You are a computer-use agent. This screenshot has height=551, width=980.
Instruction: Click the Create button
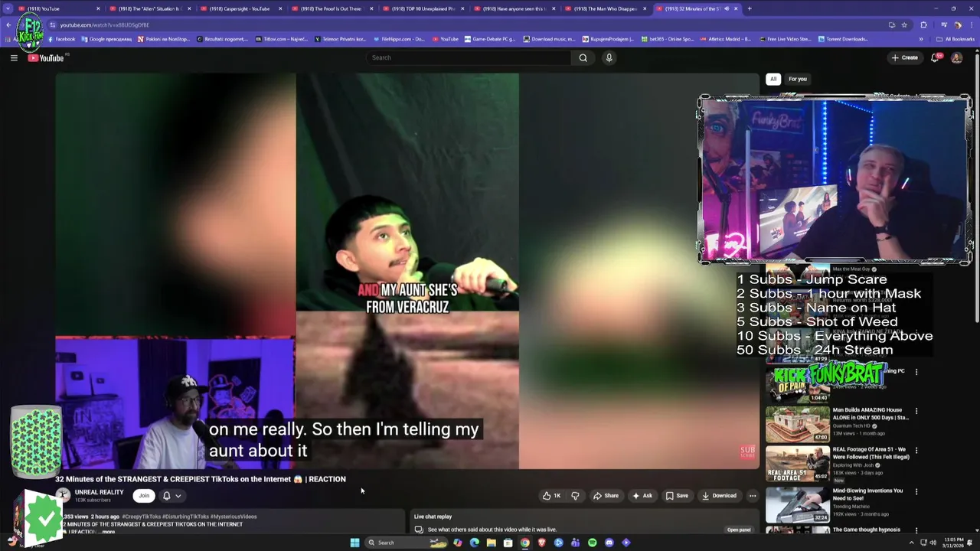(x=904, y=57)
